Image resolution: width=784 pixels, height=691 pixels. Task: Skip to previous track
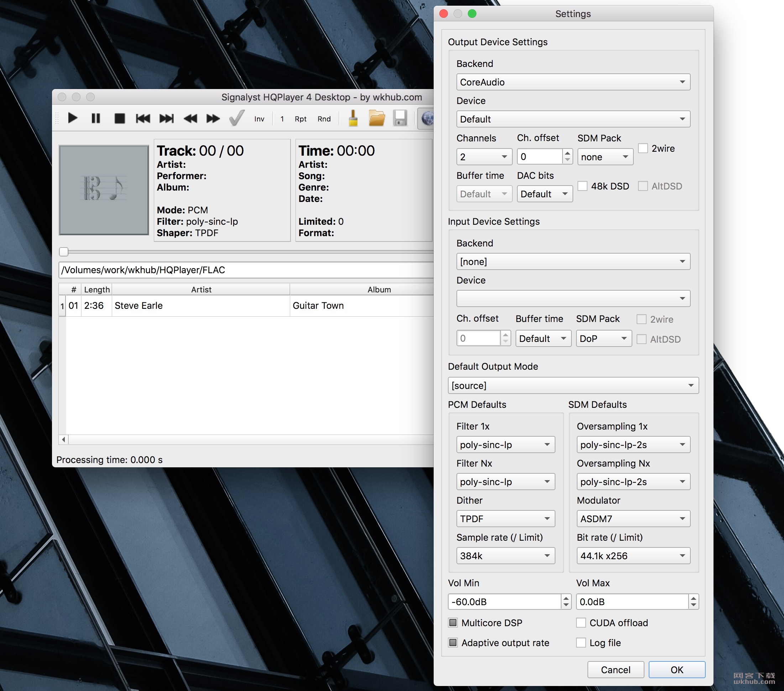point(143,118)
